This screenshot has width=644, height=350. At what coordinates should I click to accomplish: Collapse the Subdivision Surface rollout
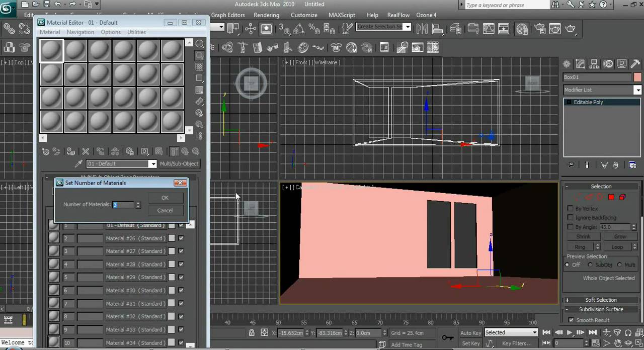pyautogui.click(x=601, y=309)
